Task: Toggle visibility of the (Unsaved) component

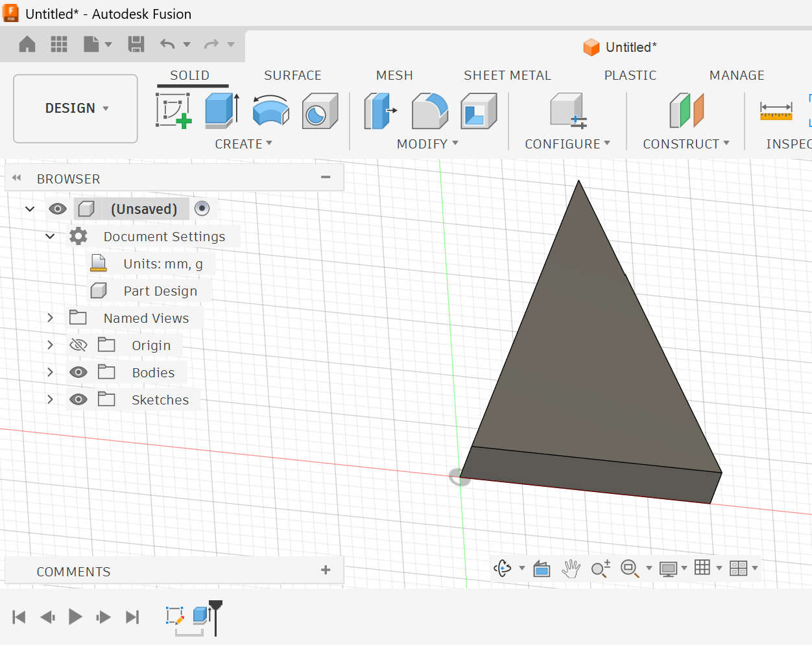Action: 58,209
